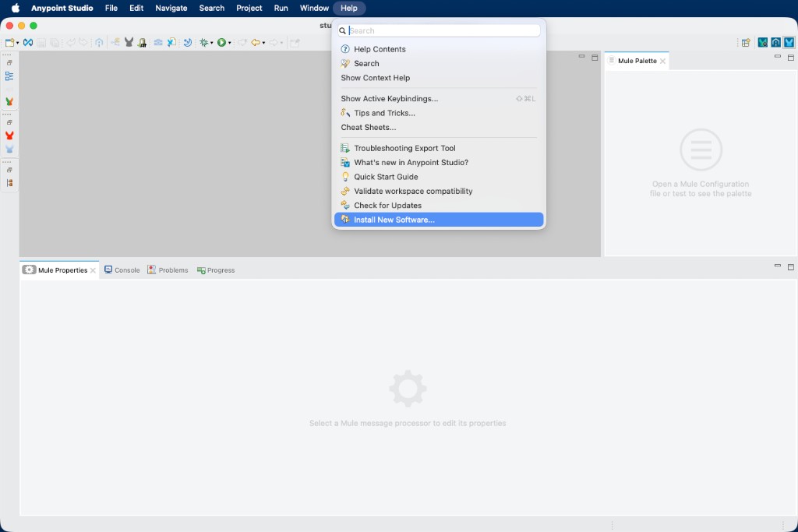Switch to the Progress tab
Screen dimensions: 798x532
pyautogui.click(x=216, y=270)
